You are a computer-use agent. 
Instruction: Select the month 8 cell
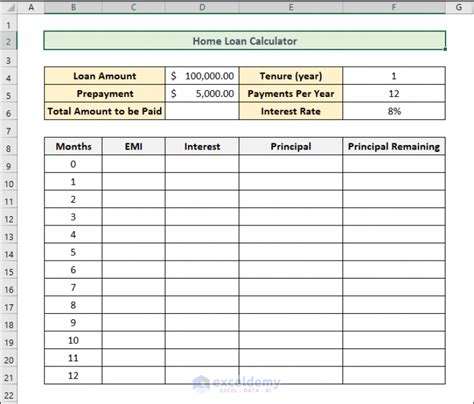[73, 305]
